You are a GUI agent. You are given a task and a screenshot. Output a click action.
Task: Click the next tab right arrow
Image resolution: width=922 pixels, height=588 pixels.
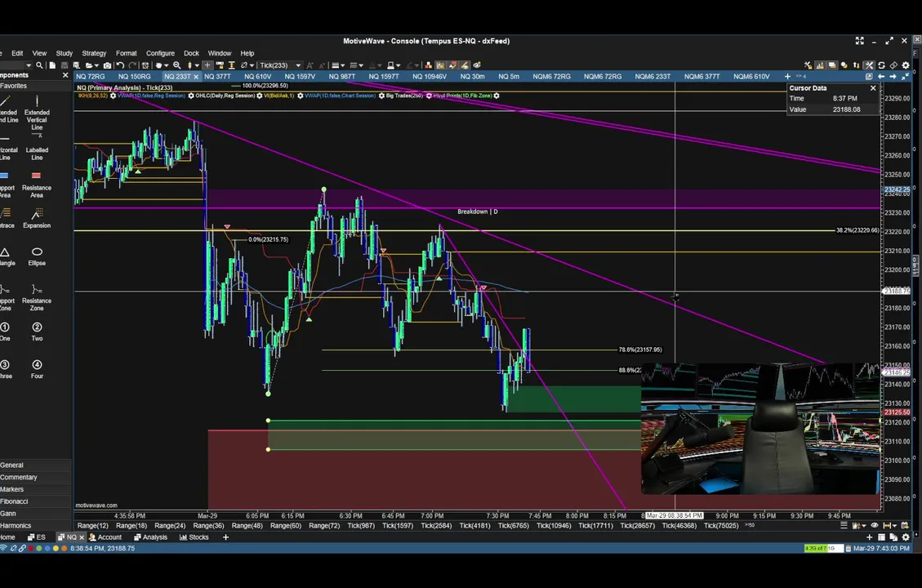click(x=893, y=77)
